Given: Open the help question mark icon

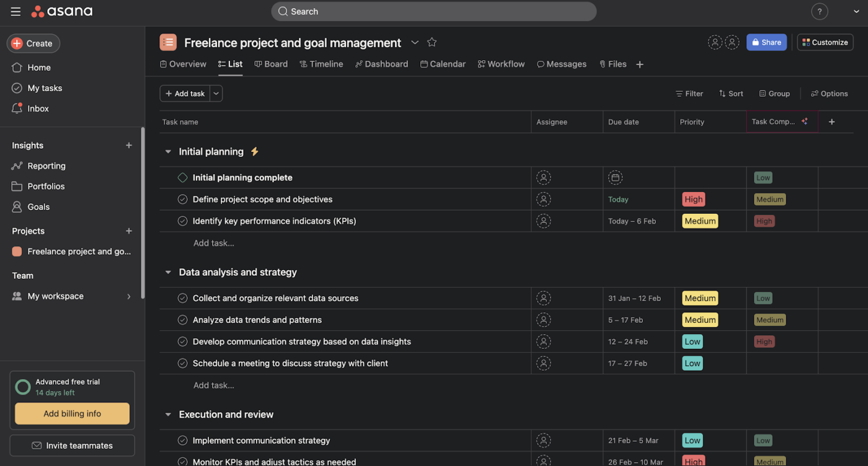Looking at the screenshot, I should [x=820, y=11].
